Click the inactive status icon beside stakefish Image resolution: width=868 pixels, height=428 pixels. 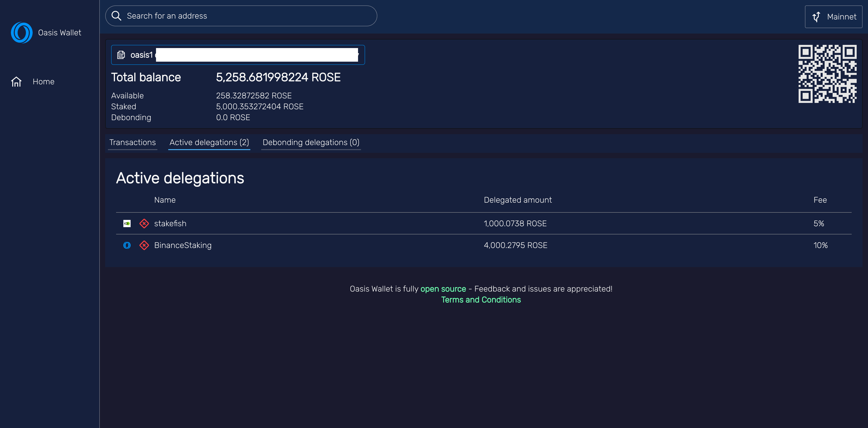pyautogui.click(x=144, y=223)
